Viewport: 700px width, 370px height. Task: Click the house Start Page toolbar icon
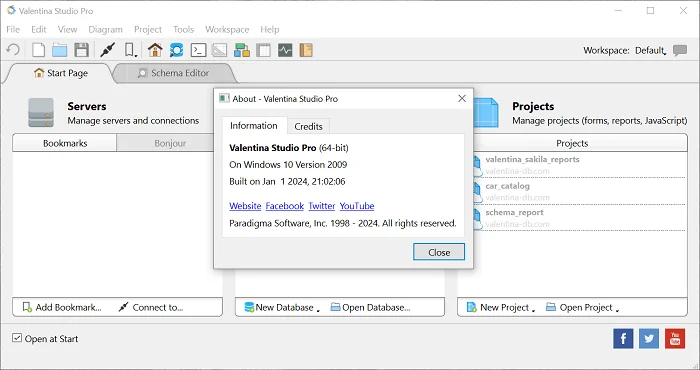[155, 50]
